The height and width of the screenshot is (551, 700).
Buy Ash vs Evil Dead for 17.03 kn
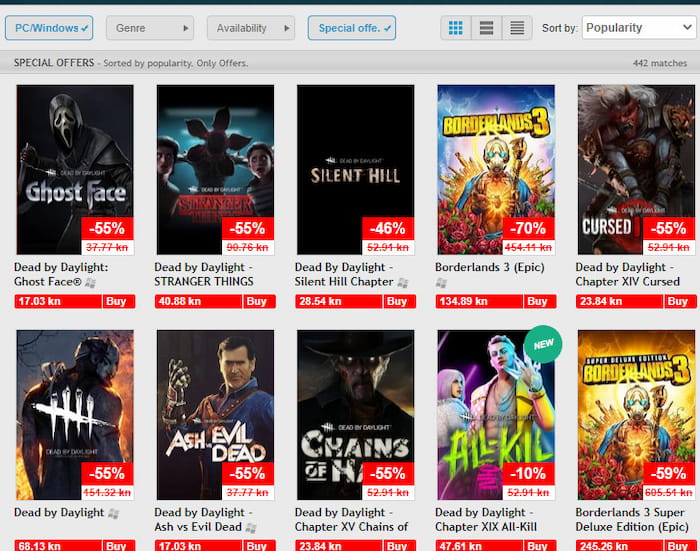click(x=215, y=546)
